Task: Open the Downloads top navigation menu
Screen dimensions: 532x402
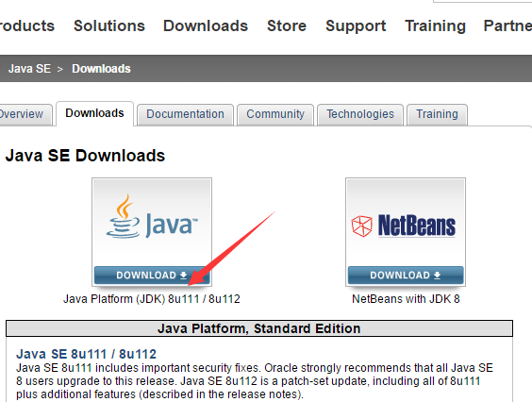Action: point(206,25)
